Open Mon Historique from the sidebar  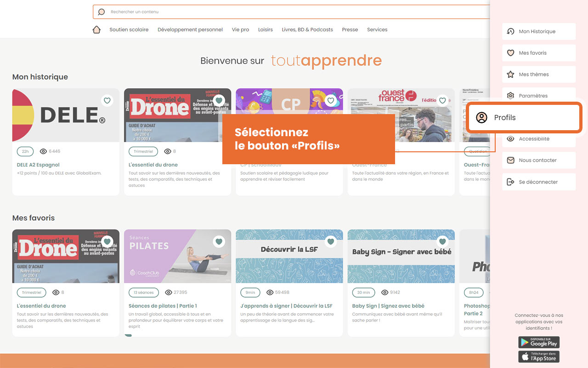point(510,31)
